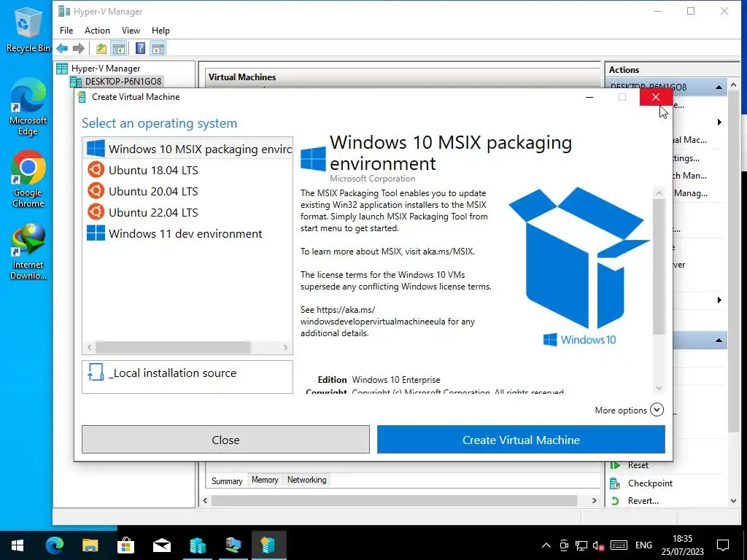Select Ubuntu 18.04 LTS from the list
Viewport: 747px width, 560px height.
(187, 170)
